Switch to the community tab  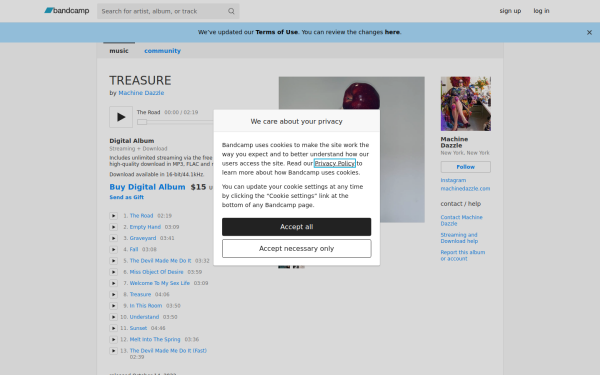[162, 51]
